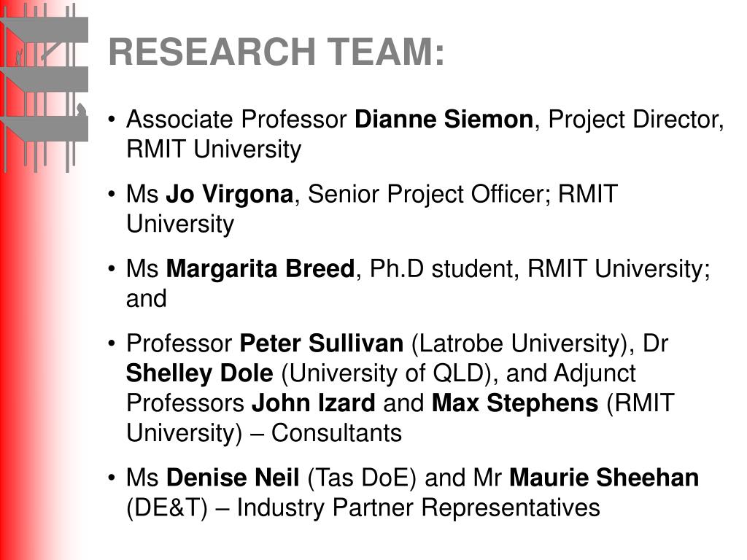Click the name Max Stephens

click(515, 403)
